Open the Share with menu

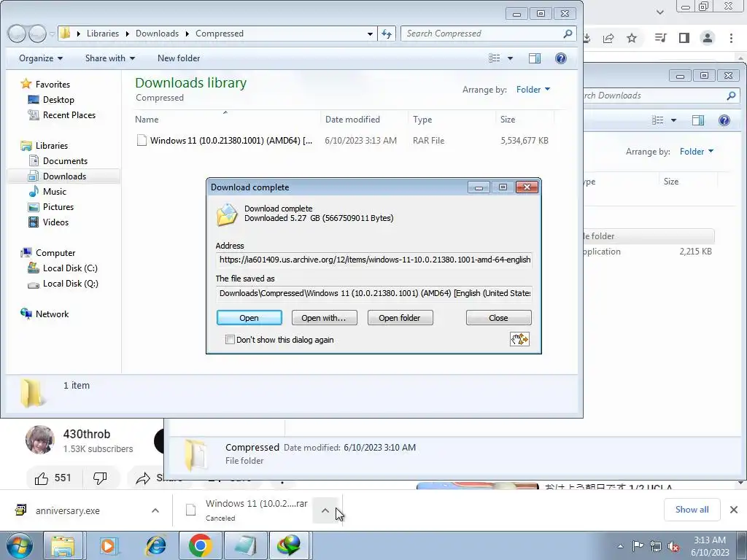[x=109, y=58]
